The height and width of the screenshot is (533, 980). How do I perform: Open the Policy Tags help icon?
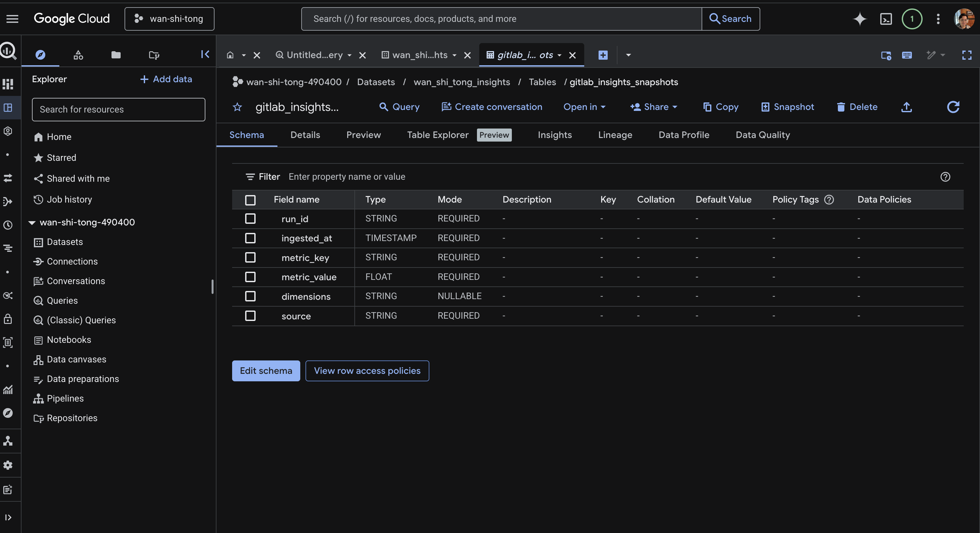829,200
